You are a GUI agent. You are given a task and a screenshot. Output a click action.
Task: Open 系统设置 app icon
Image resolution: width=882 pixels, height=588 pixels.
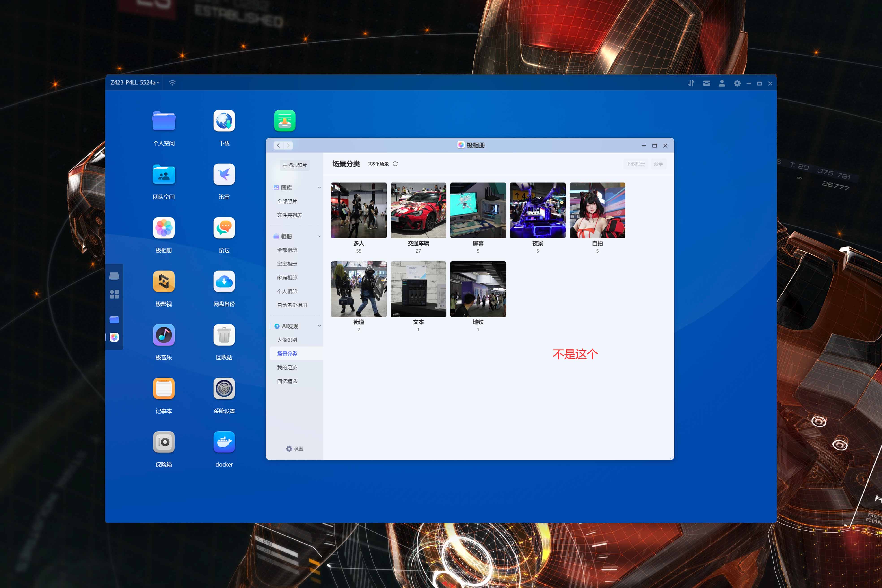pyautogui.click(x=224, y=389)
